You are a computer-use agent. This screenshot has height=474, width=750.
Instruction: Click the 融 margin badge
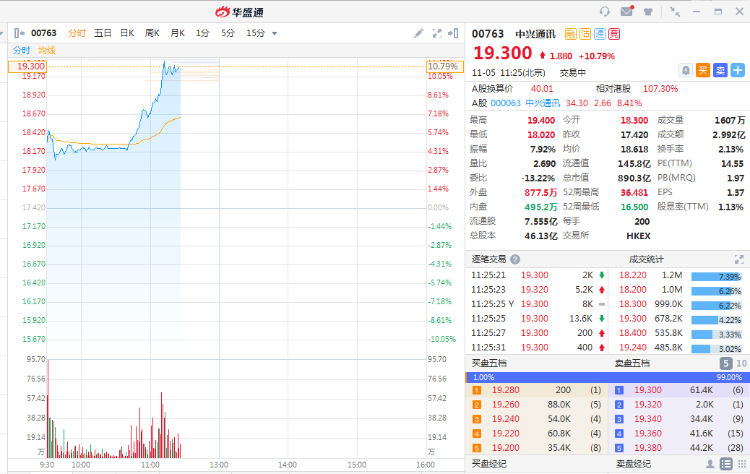(570, 34)
